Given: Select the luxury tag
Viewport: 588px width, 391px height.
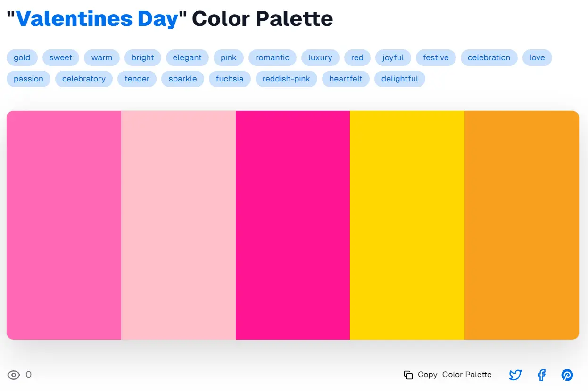Looking at the screenshot, I should 320,57.
